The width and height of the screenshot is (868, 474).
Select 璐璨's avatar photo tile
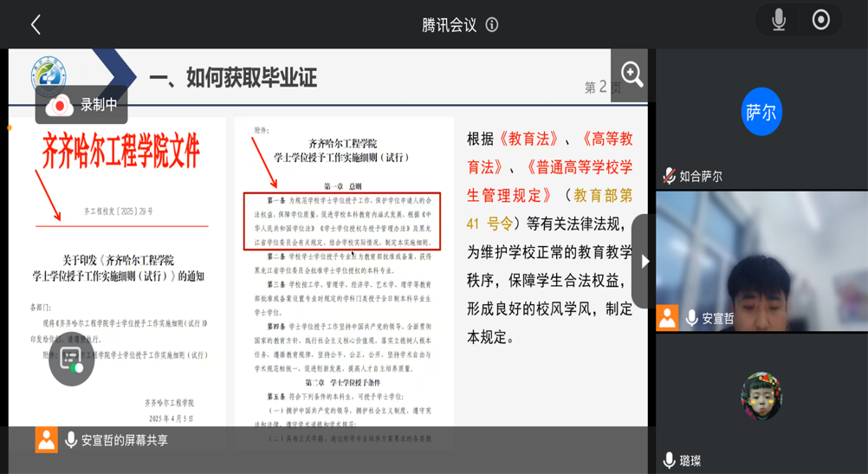click(x=761, y=394)
